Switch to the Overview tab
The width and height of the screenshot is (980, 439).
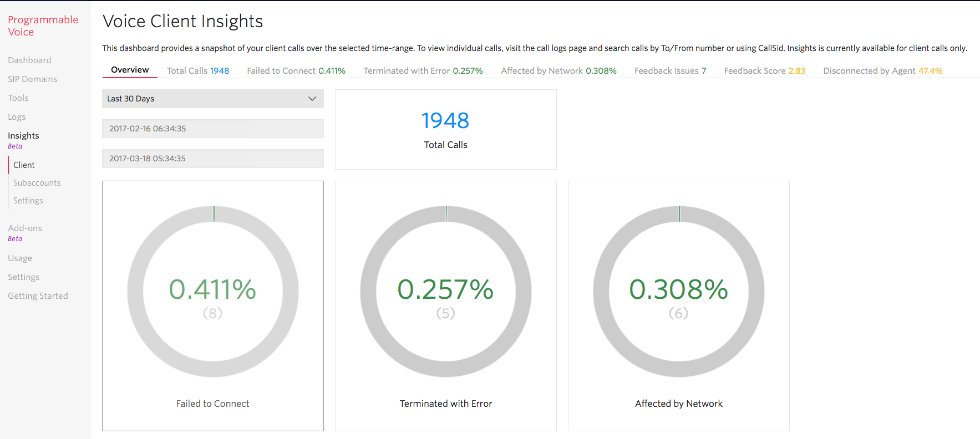click(x=130, y=70)
